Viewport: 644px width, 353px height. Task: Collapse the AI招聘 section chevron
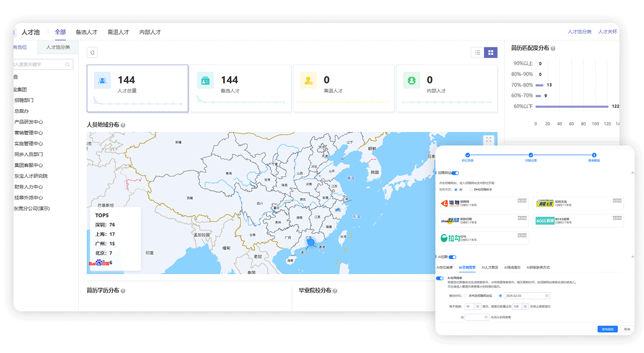pos(633,257)
